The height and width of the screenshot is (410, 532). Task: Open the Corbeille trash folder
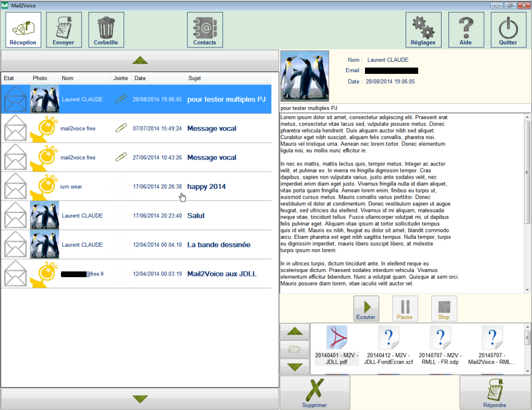[x=106, y=30]
